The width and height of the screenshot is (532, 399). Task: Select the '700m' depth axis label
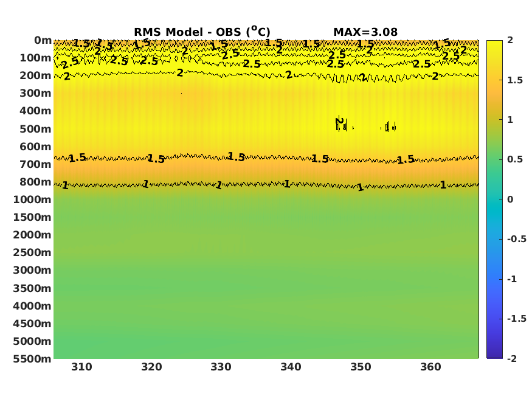[35, 164]
